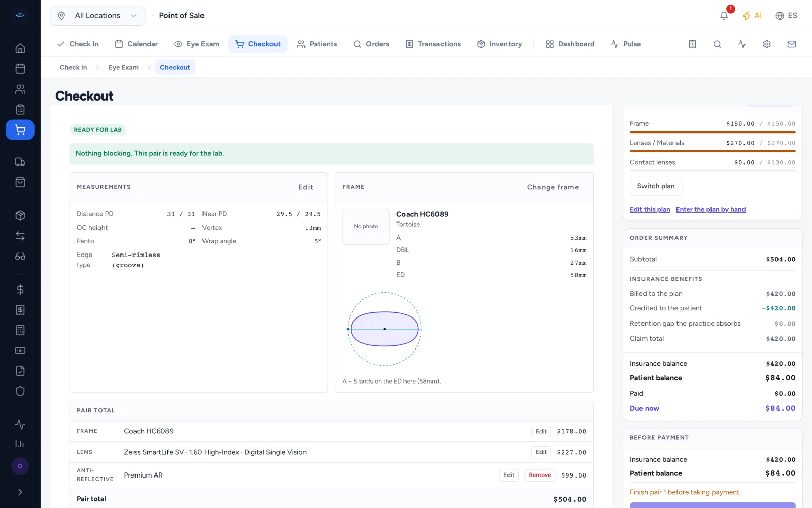The height and width of the screenshot is (508, 812).
Task: Open the settings gear in toolbar
Action: pos(767,44)
